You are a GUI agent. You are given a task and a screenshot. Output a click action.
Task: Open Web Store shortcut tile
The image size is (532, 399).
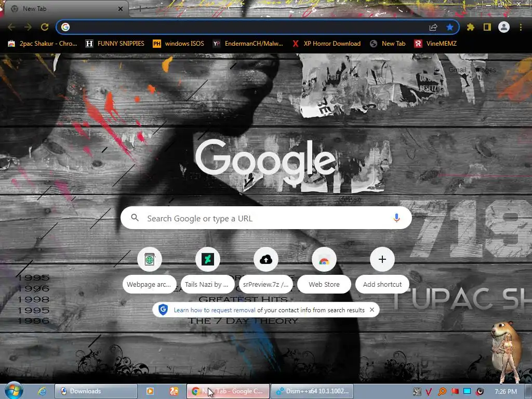[x=324, y=270]
